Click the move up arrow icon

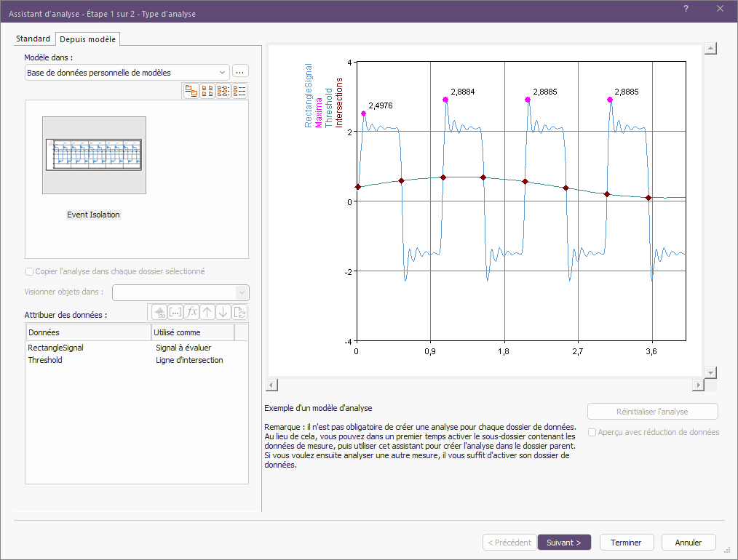click(207, 312)
